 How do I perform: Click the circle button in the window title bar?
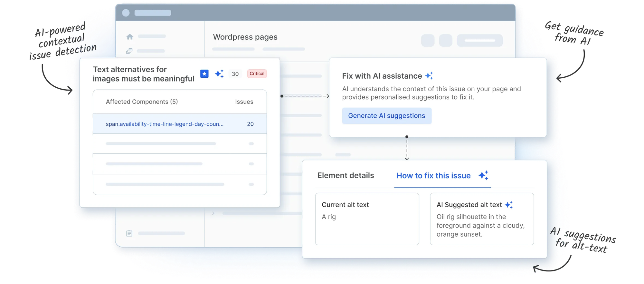(x=126, y=13)
